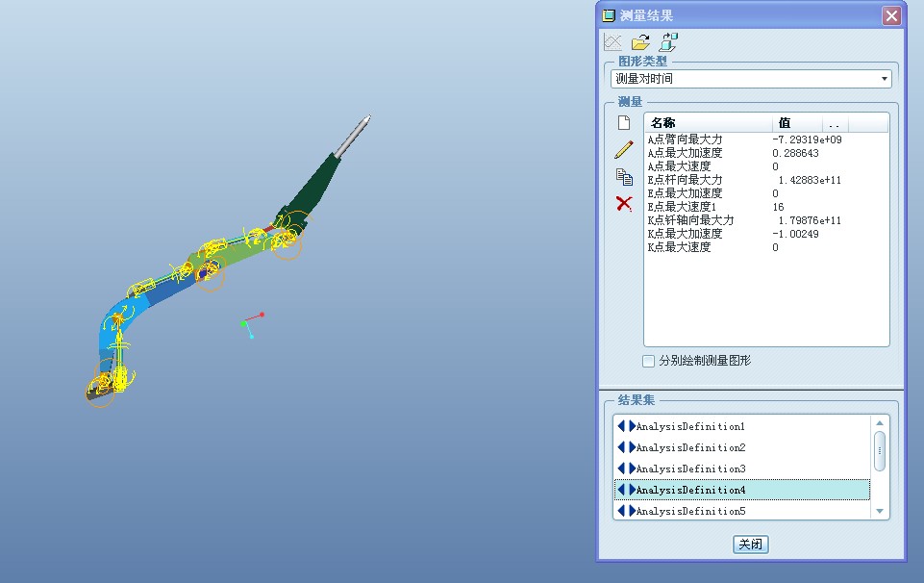The width and height of the screenshot is (924, 583).
Task: Open the 测量对时间 graph type dropdown
Action: coord(751,78)
